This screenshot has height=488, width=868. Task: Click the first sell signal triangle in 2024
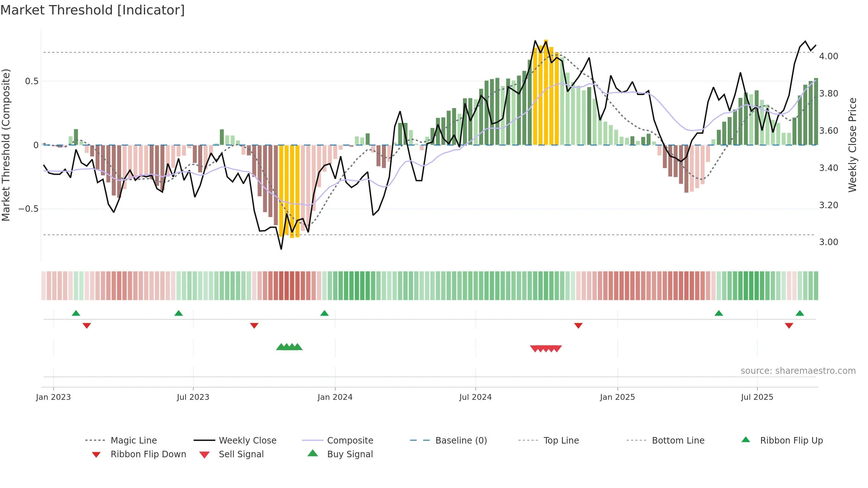535,348
